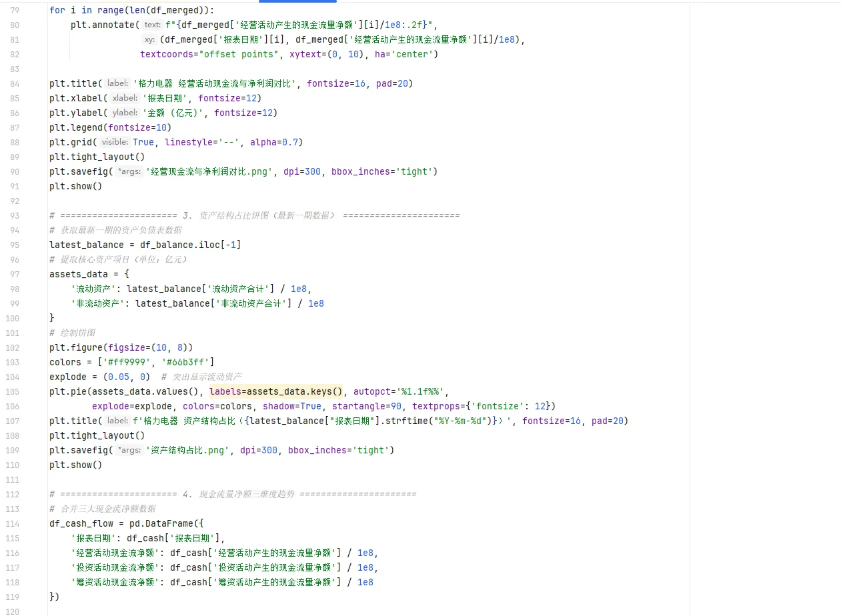This screenshot has height=616, width=841.
Task: Click df_cash['报表日期'] on line 115
Action: click(x=175, y=539)
